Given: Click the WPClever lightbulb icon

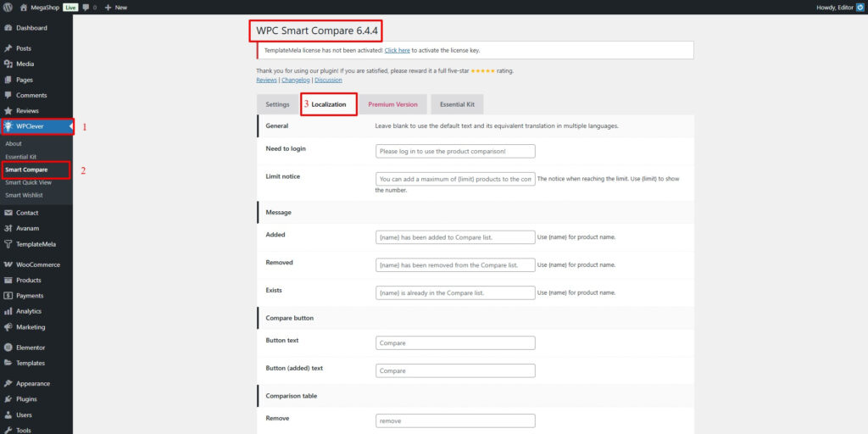Looking at the screenshot, I should [8, 126].
